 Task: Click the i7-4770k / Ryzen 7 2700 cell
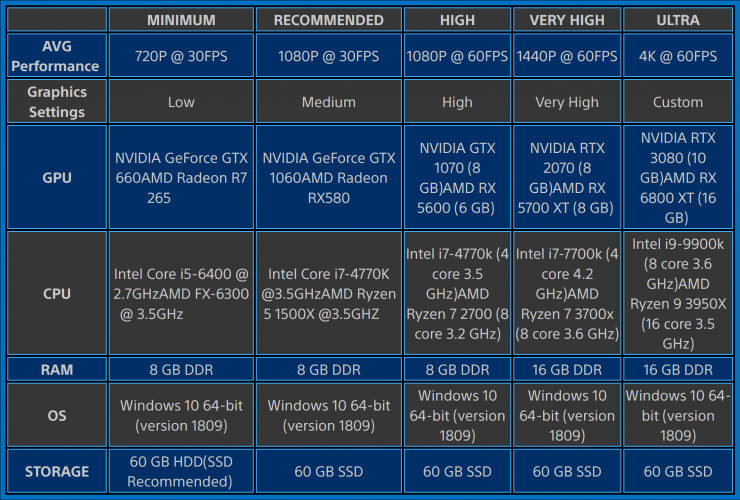click(x=457, y=293)
